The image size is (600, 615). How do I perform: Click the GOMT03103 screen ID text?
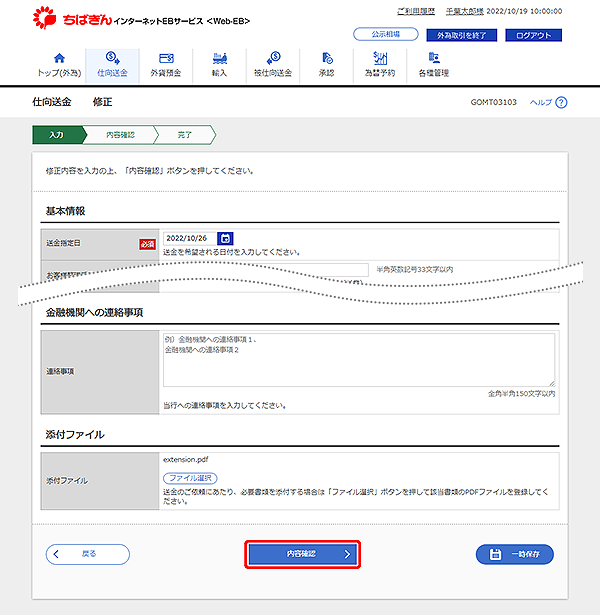pos(493,102)
